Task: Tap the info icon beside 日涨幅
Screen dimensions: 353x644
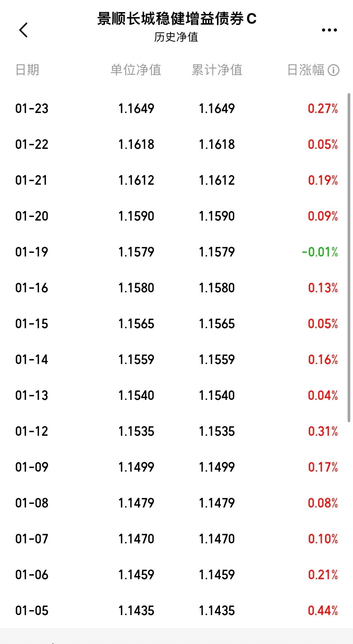Action: click(x=333, y=70)
